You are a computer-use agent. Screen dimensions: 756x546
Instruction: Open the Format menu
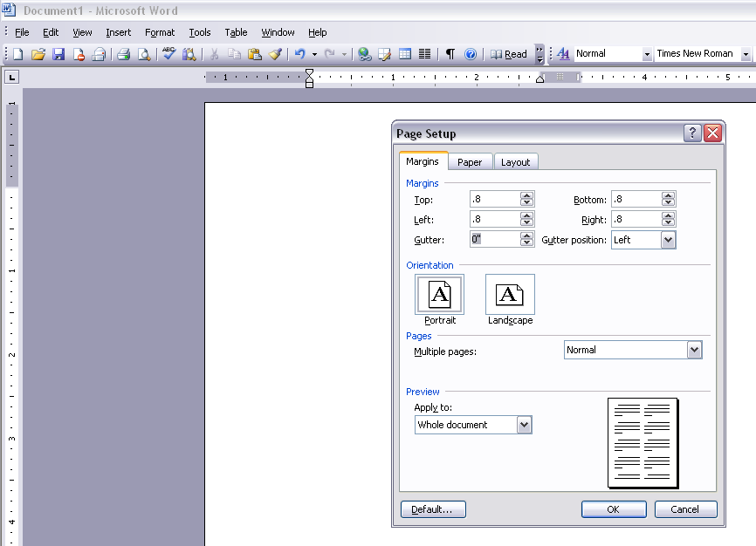[160, 32]
